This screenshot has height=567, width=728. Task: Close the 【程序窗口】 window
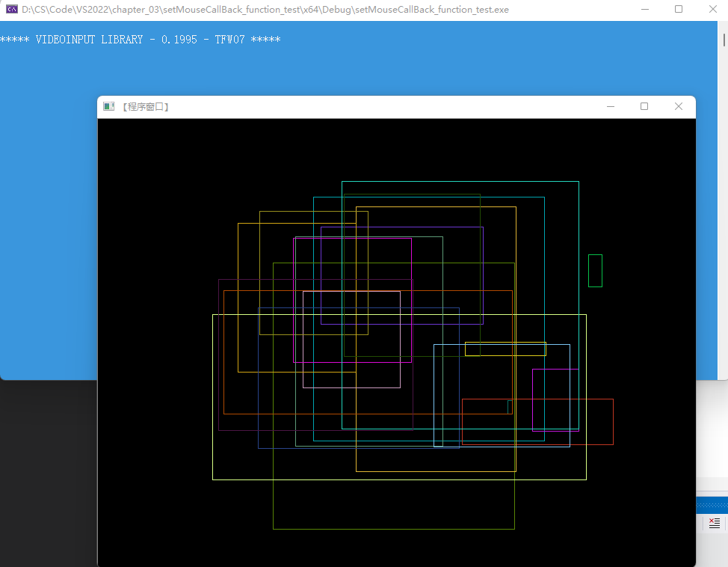679,107
